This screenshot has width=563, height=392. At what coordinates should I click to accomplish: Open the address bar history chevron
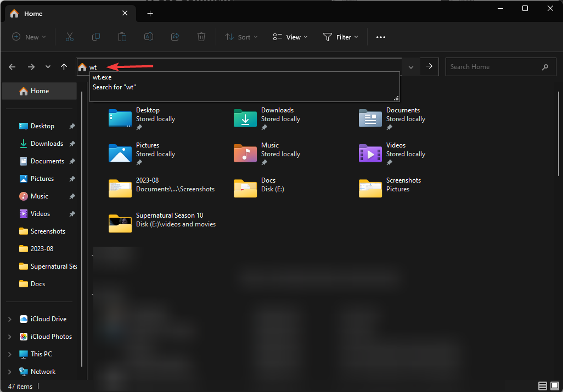[410, 66]
